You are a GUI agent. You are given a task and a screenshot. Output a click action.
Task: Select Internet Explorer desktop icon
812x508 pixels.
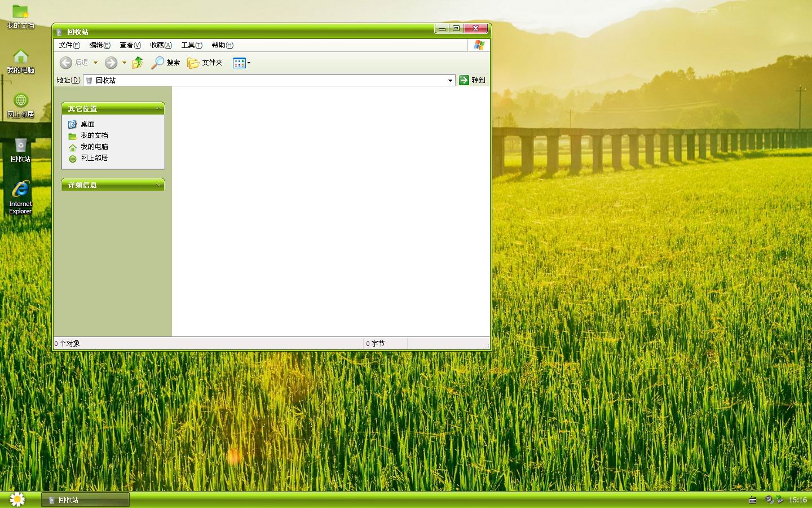(x=20, y=198)
